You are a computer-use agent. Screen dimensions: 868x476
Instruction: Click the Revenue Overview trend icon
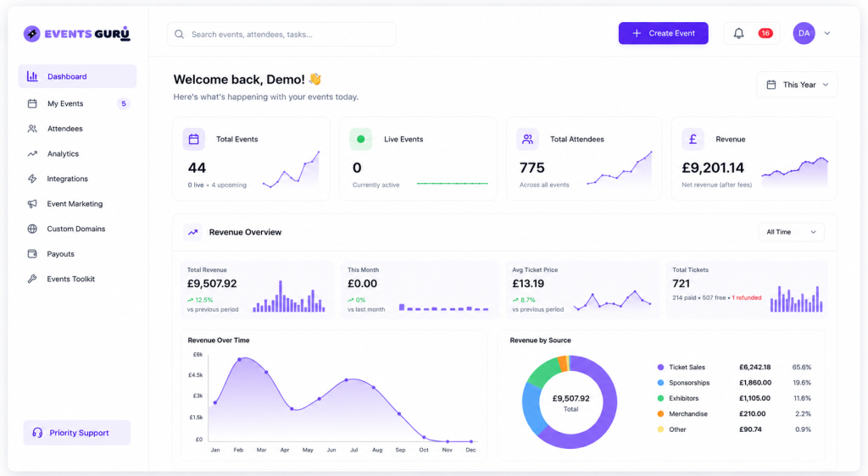click(192, 232)
